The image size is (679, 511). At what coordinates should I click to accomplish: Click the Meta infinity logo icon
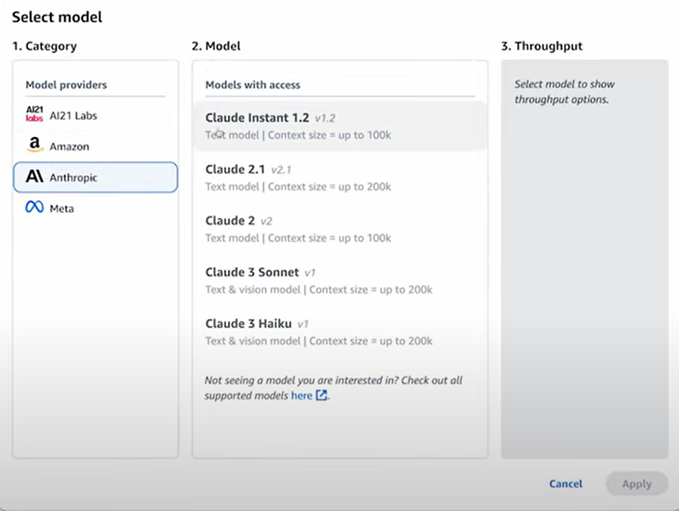pyautogui.click(x=35, y=207)
